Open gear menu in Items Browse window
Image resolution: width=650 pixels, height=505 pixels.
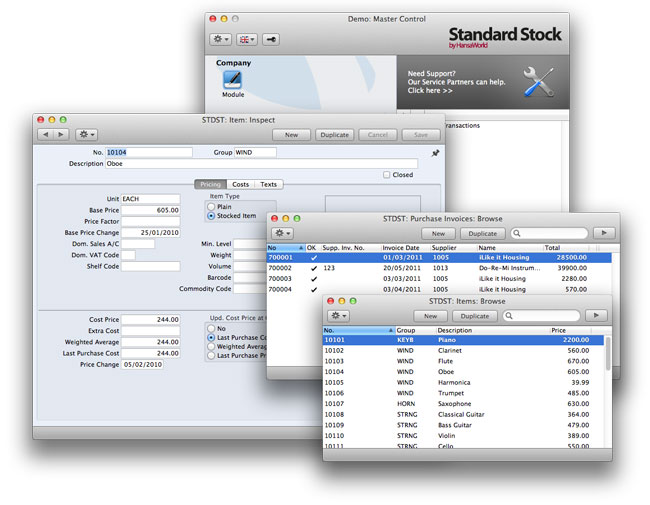pos(338,316)
